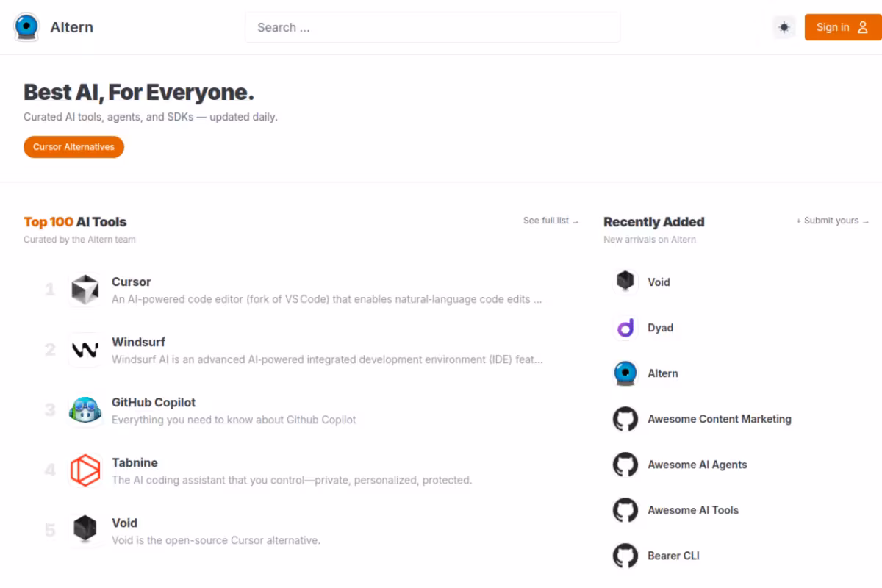Image resolution: width=882 pixels, height=588 pixels.
Task: Select Bearer CLI entry
Action: [x=674, y=556]
